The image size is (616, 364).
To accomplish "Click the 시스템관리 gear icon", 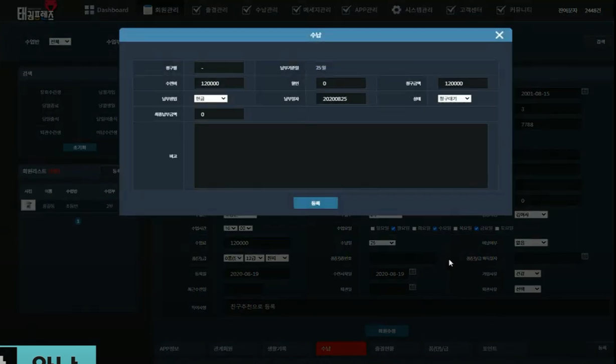I will click(x=396, y=10).
